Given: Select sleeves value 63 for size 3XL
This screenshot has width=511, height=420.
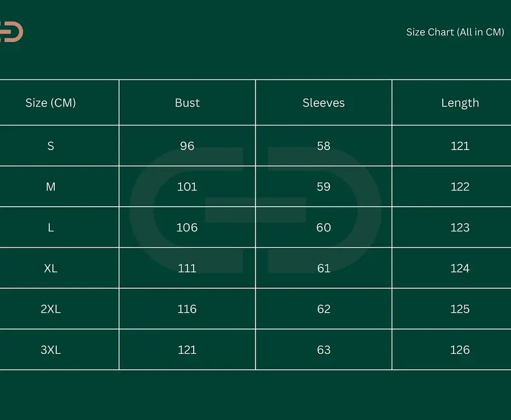Looking at the screenshot, I should point(324,349).
